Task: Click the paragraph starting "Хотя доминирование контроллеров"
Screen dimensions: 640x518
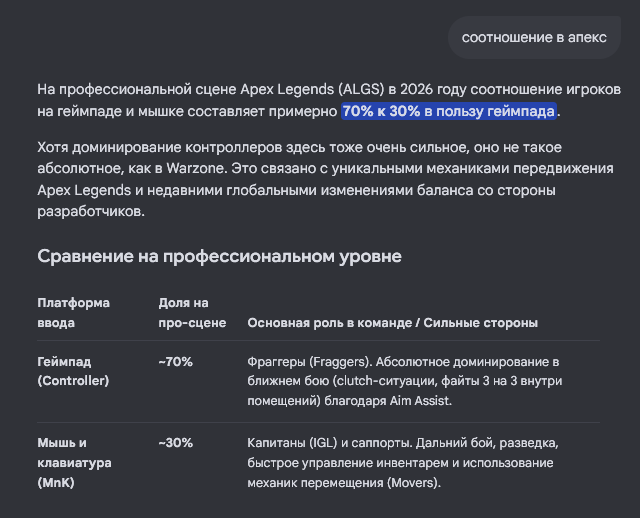Action: [325, 179]
